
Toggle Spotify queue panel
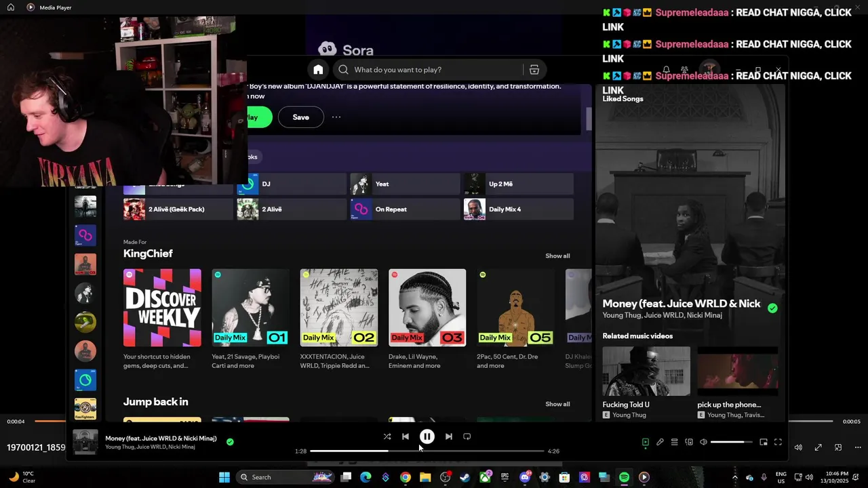point(674,442)
